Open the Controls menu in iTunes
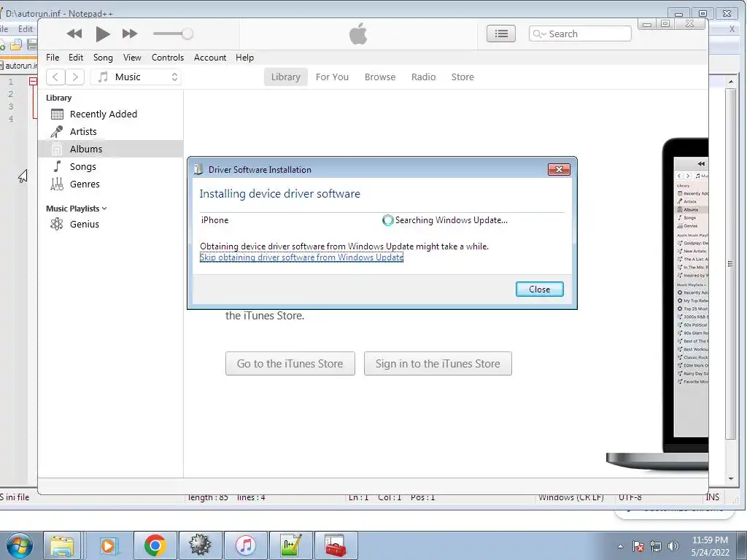Image resolution: width=747 pixels, height=560 pixels. (168, 58)
